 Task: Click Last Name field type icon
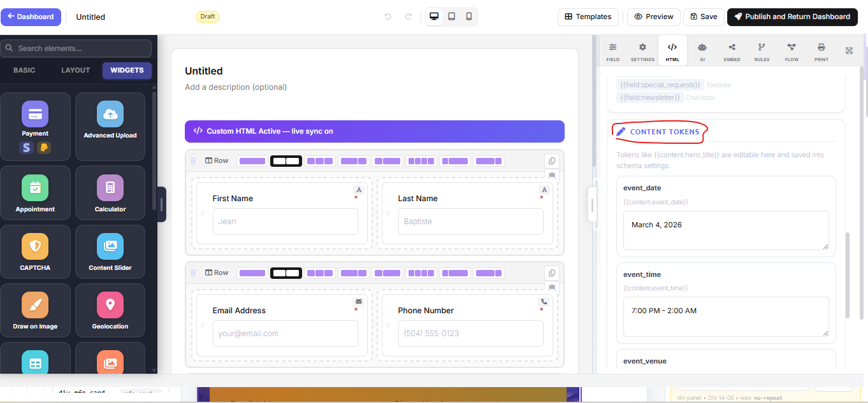544,190
